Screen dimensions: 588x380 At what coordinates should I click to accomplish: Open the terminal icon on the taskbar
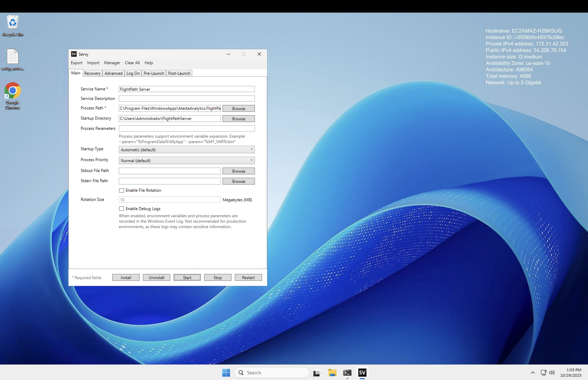point(347,372)
